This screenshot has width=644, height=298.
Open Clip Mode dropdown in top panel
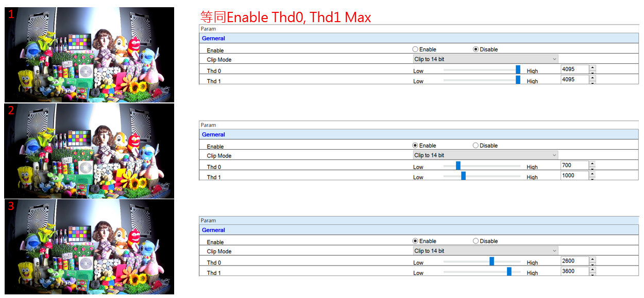(x=485, y=59)
